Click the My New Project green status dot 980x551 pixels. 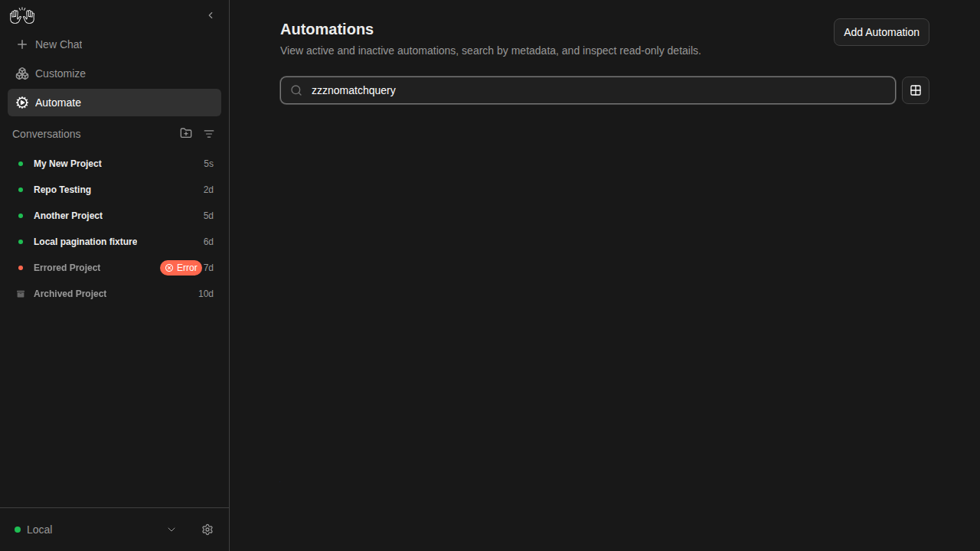point(21,164)
